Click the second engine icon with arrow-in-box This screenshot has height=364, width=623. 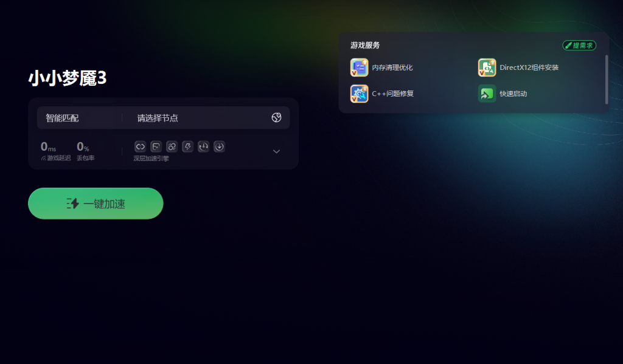click(x=156, y=147)
